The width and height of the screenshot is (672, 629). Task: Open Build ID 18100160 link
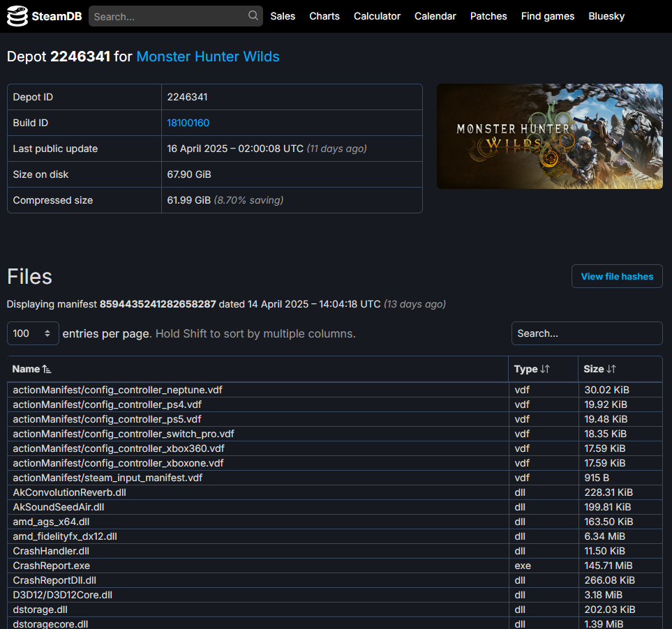188,123
